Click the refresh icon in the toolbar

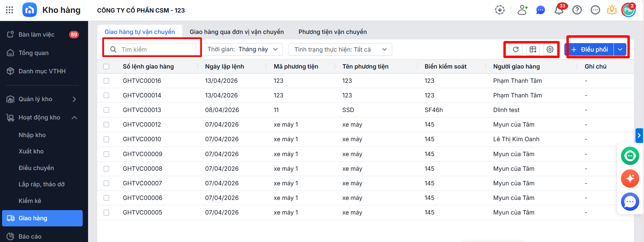[516, 50]
